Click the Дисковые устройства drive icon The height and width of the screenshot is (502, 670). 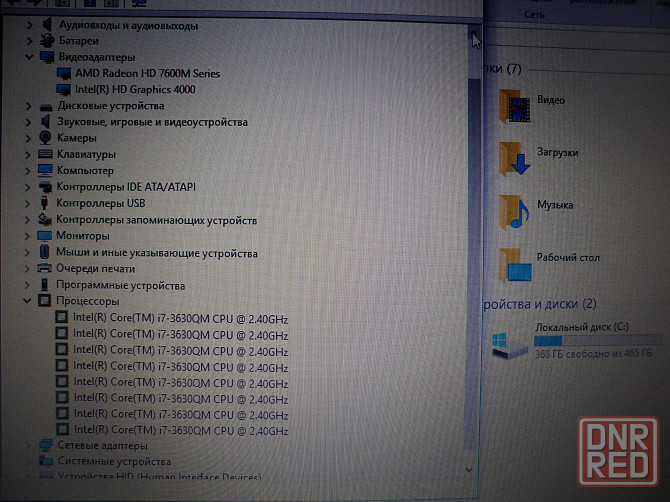[46, 106]
